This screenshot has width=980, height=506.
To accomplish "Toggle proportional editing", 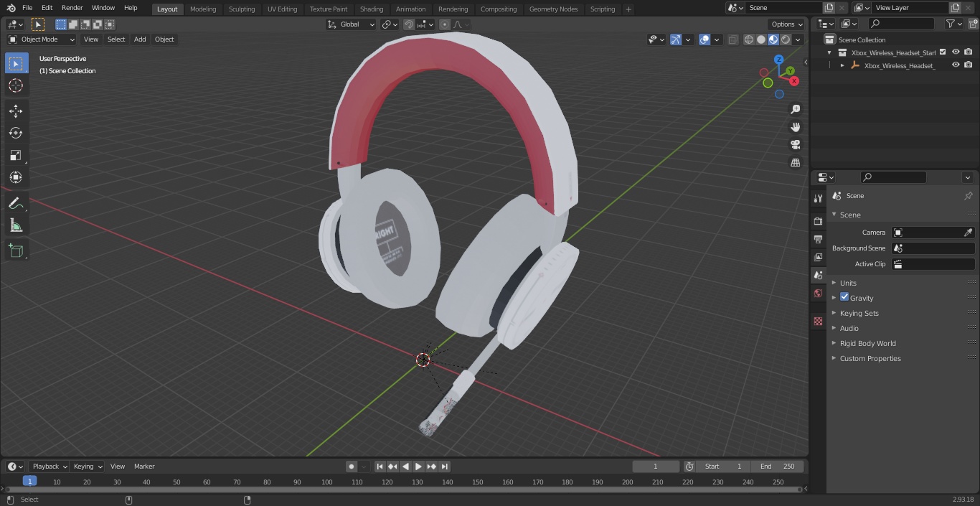I will [445, 24].
